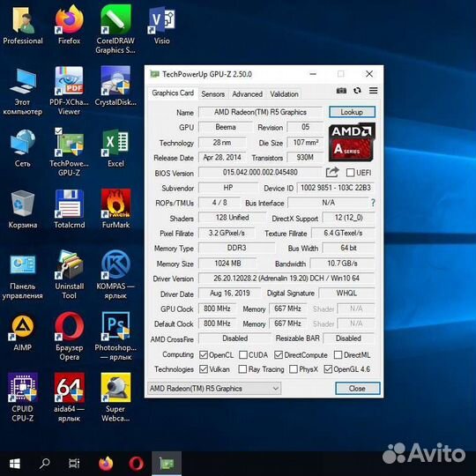Toggle the Vulkan checkbox
The width and height of the screenshot is (476, 476).
point(203,369)
